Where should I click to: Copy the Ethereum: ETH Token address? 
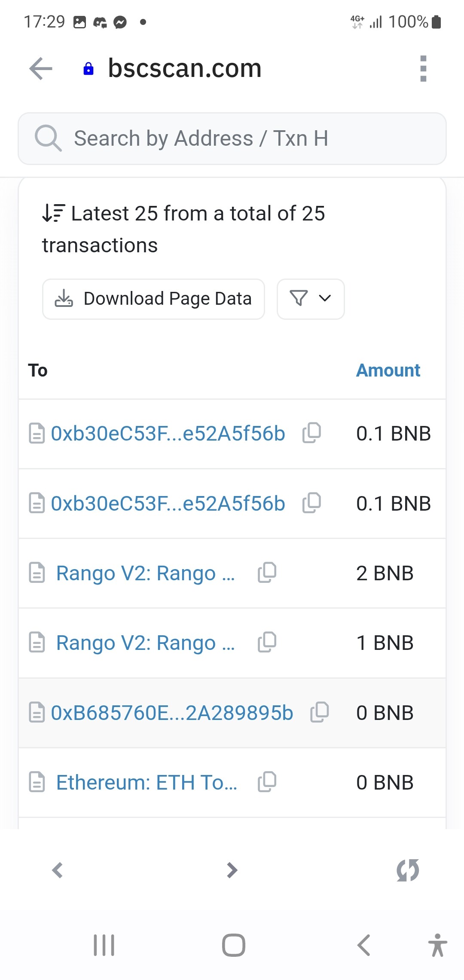point(267,782)
